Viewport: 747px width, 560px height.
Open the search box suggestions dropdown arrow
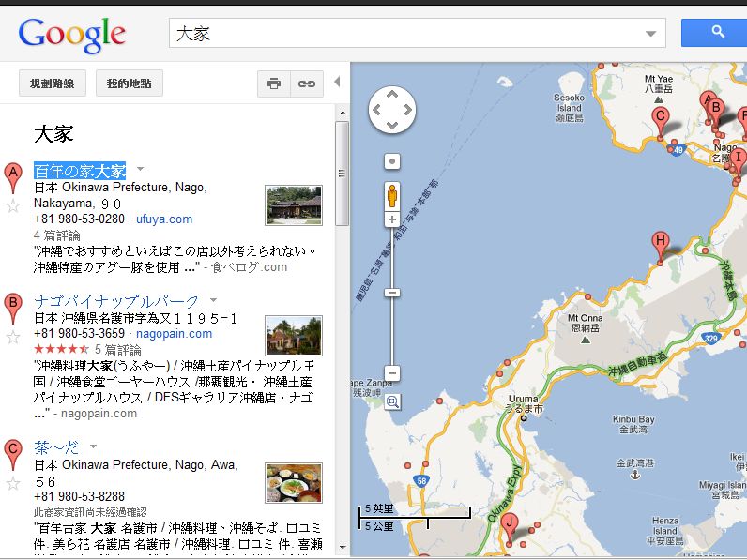[x=650, y=34]
